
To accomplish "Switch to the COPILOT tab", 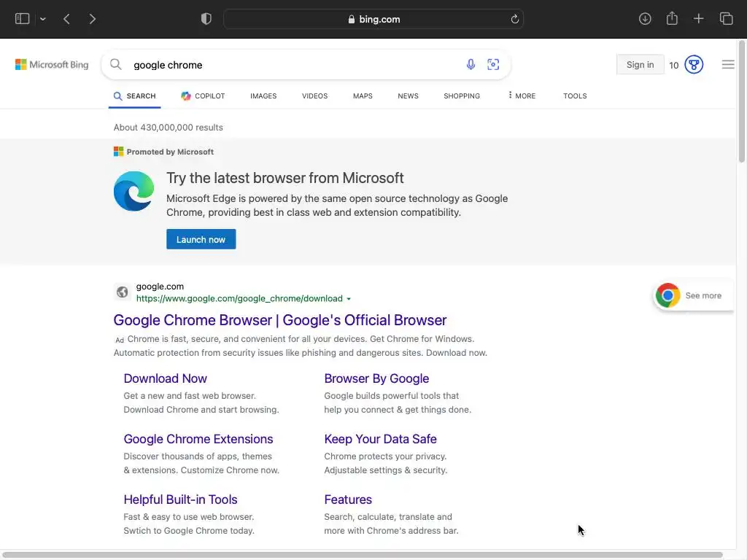I will [203, 96].
